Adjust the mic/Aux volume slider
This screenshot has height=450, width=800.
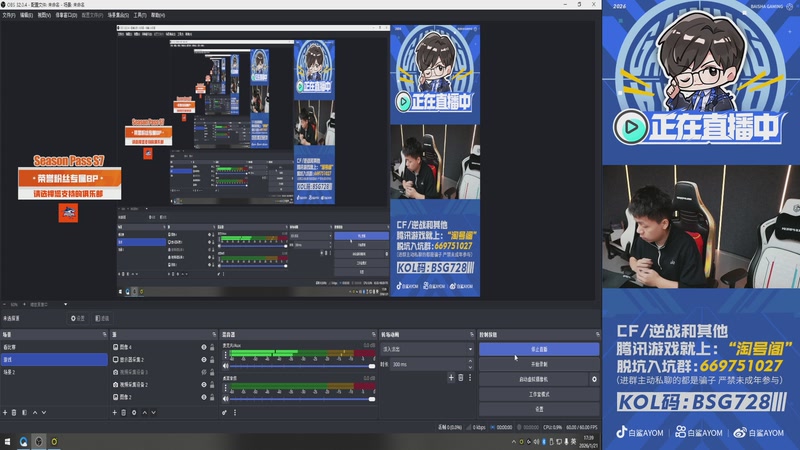point(302,366)
